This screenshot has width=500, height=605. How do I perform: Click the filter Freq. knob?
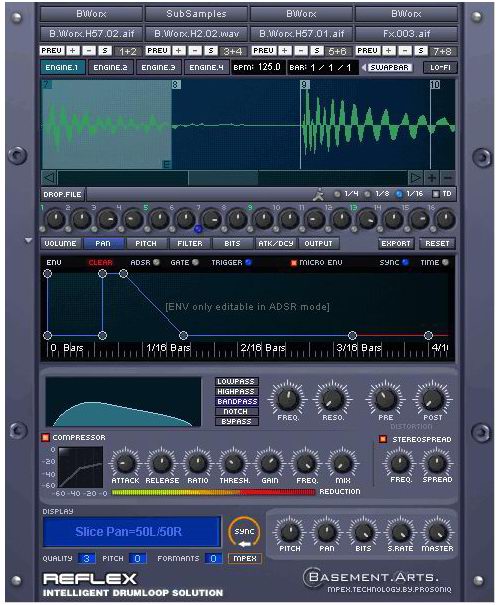point(288,399)
